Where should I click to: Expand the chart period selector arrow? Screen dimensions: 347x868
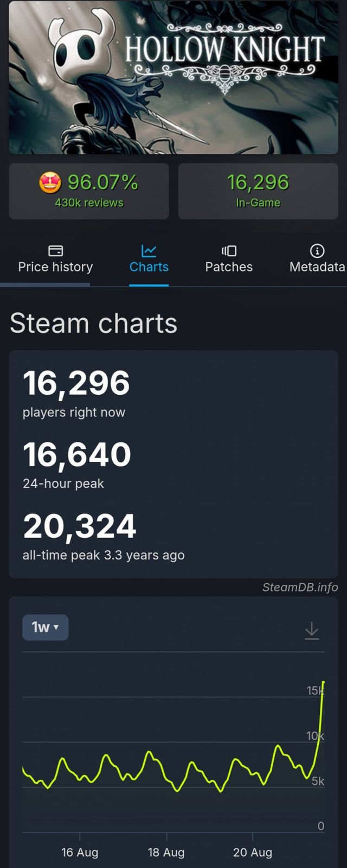[x=56, y=627]
